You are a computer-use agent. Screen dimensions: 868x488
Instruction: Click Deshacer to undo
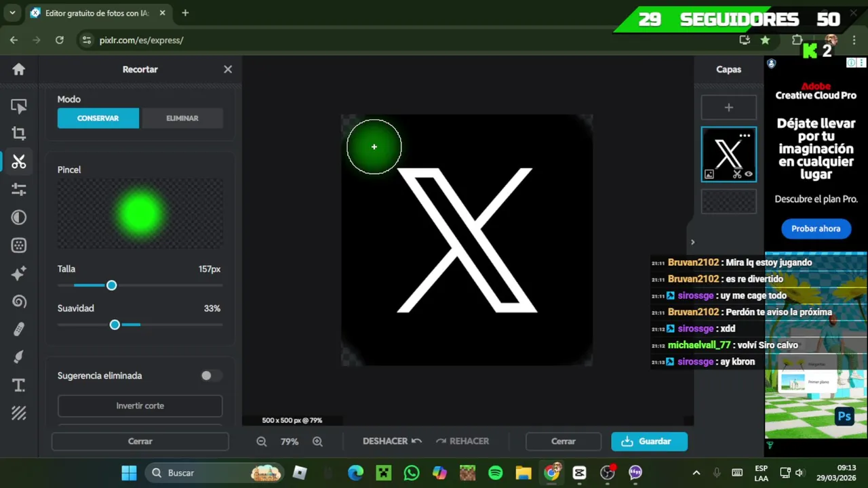[392, 441]
